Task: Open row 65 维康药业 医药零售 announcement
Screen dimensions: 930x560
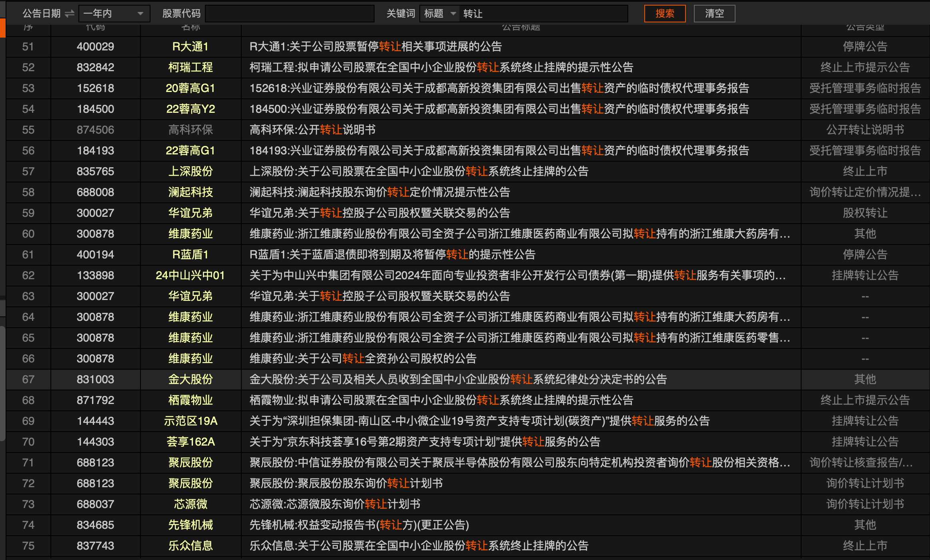Action: [x=520, y=338]
